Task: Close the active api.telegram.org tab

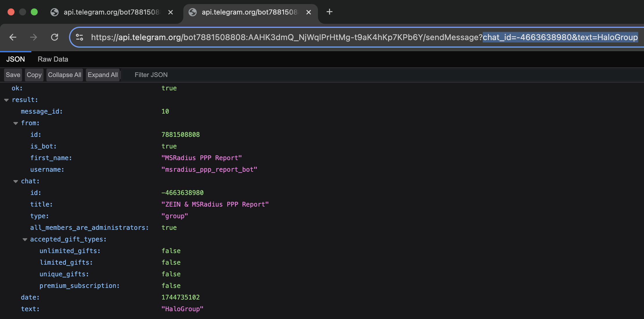Action: click(309, 12)
